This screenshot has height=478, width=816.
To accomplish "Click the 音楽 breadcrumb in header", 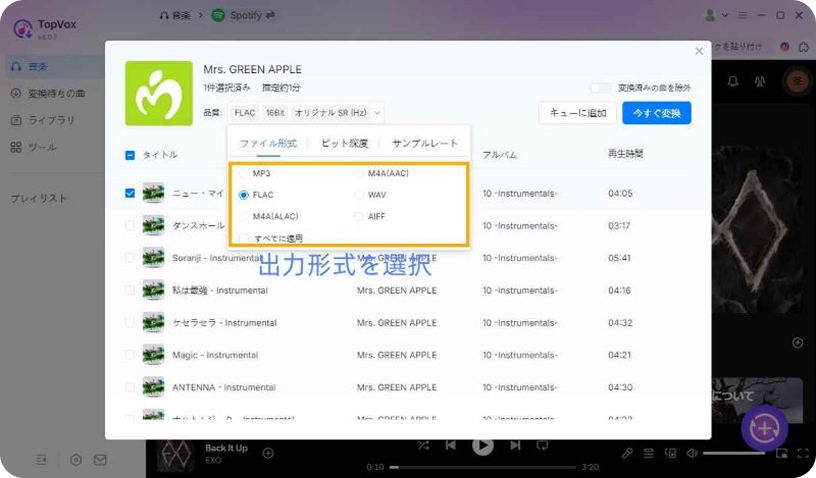I will pos(175,16).
